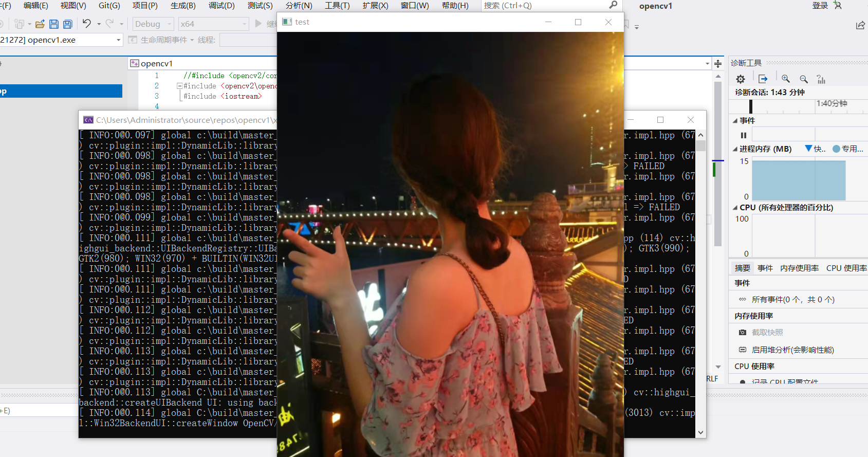Click the console window scroll down arrow
The image size is (868, 457).
click(700, 432)
